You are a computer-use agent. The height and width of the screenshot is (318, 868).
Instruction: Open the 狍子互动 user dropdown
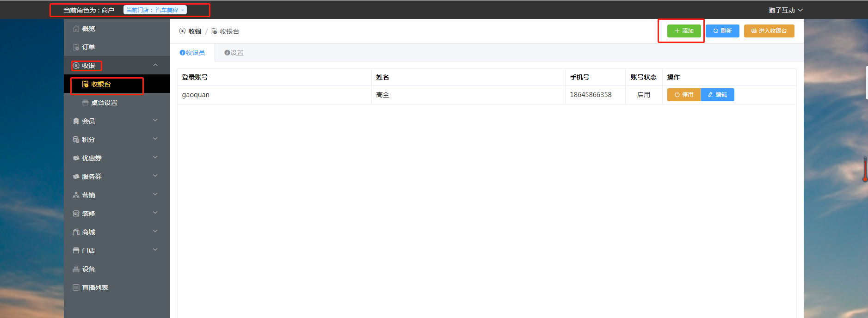coord(785,10)
